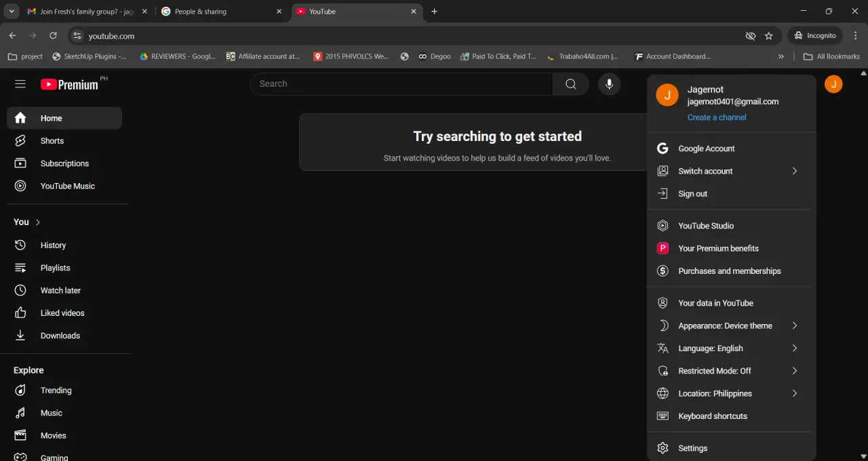
Task: Click the Downloads arrow icon
Action: coord(20,336)
